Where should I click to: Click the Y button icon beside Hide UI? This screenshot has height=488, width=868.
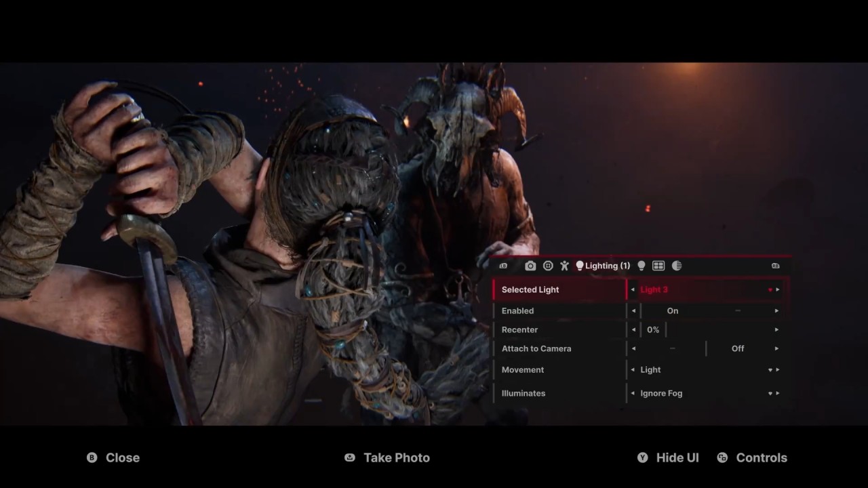coord(642,457)
